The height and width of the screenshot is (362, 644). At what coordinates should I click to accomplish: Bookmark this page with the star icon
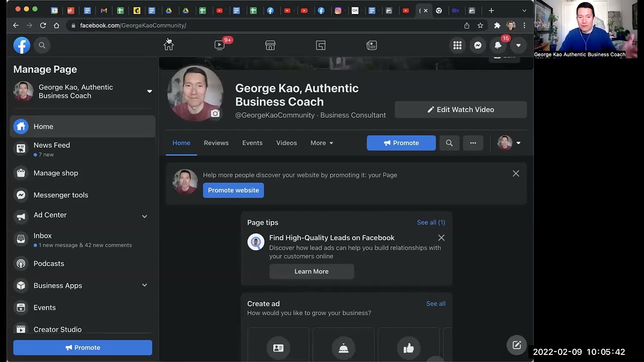tap(480, 25)
